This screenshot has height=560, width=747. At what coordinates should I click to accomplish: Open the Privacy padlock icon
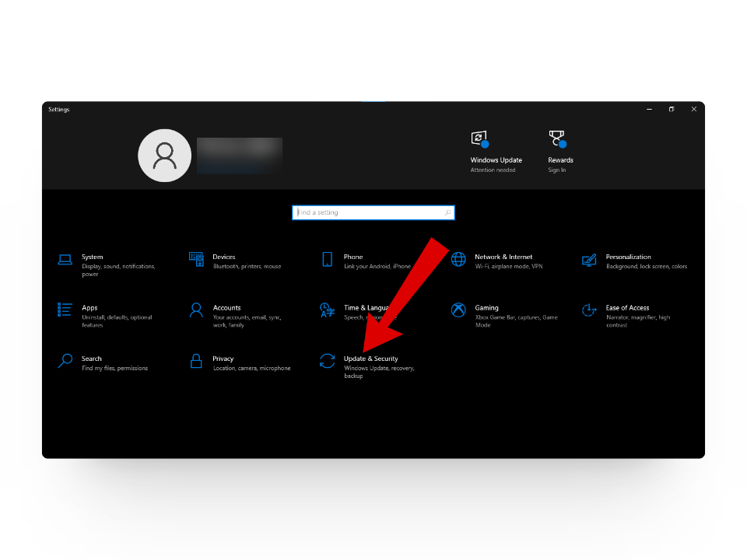tap(196, 361)
